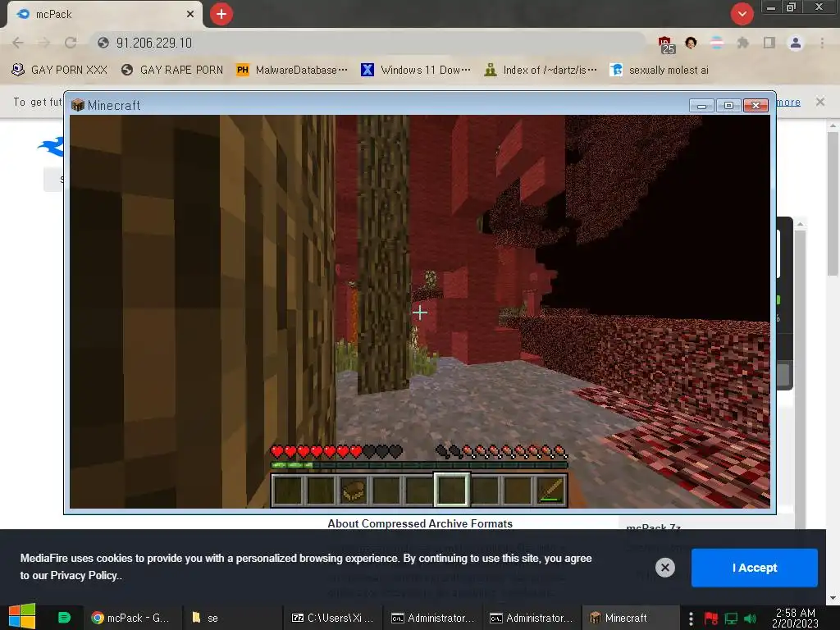This screenshot has width=840, height=630.
Task: Open the Chrome three-dot menu
Action: coord(822,43)
